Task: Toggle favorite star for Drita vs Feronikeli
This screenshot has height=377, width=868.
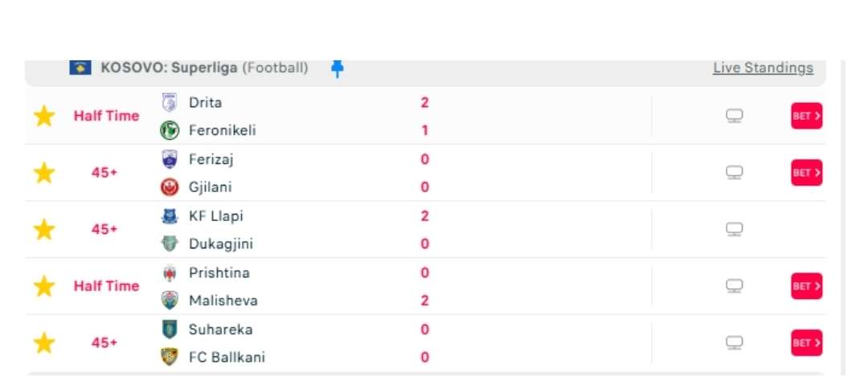Action: pyautogui.click(x=43, y=117)
